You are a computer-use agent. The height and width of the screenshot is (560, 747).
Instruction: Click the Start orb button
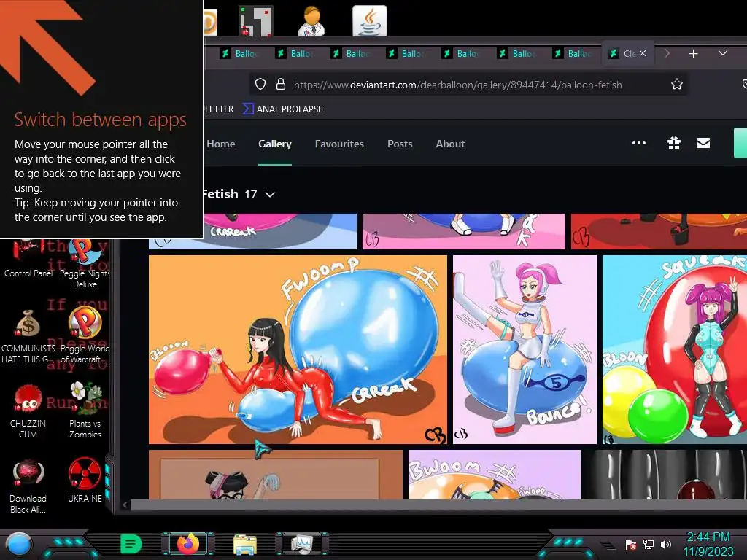coord(19,544)
